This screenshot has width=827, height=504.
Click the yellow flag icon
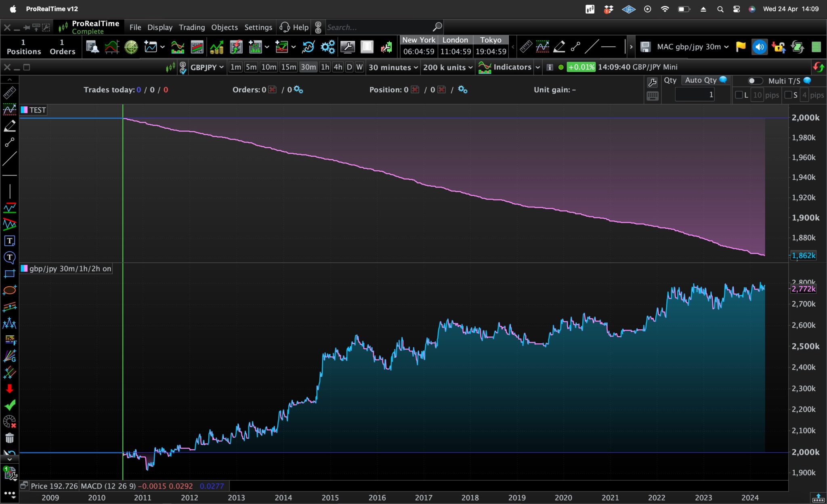[x=741, y=47]
